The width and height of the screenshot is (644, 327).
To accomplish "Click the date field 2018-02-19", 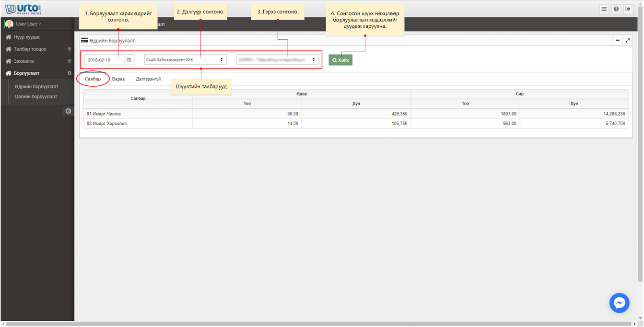I will tap(105, 60).
